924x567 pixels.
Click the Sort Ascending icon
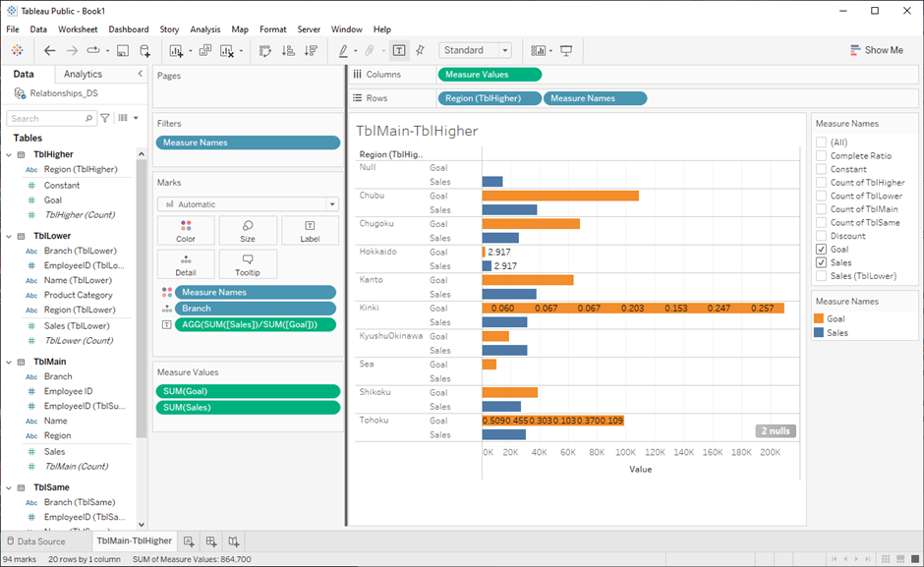tap(288, 51)
